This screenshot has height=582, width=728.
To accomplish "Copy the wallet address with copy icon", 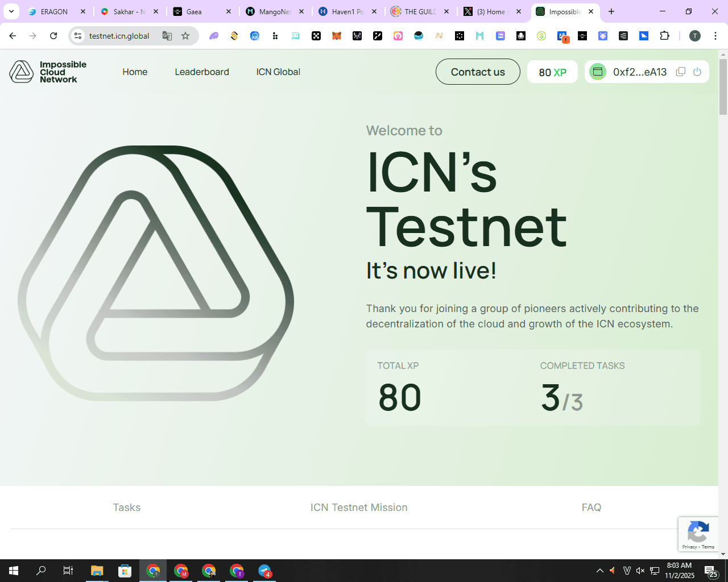I will [x=680, y=72].
